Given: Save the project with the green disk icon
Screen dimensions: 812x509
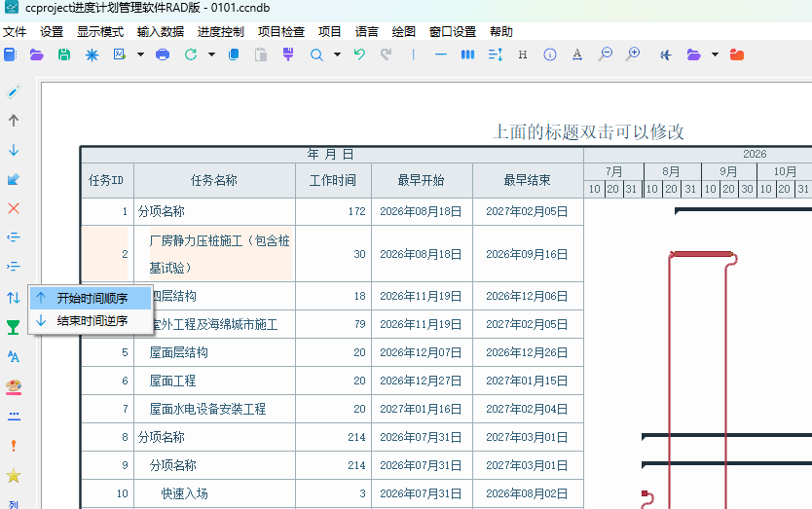Looking at the screenshot, I should point(63,55).
